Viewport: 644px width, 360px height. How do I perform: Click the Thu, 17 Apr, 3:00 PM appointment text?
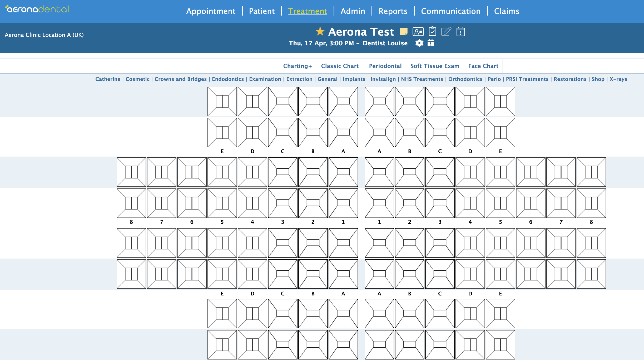(x=321, y=43)
